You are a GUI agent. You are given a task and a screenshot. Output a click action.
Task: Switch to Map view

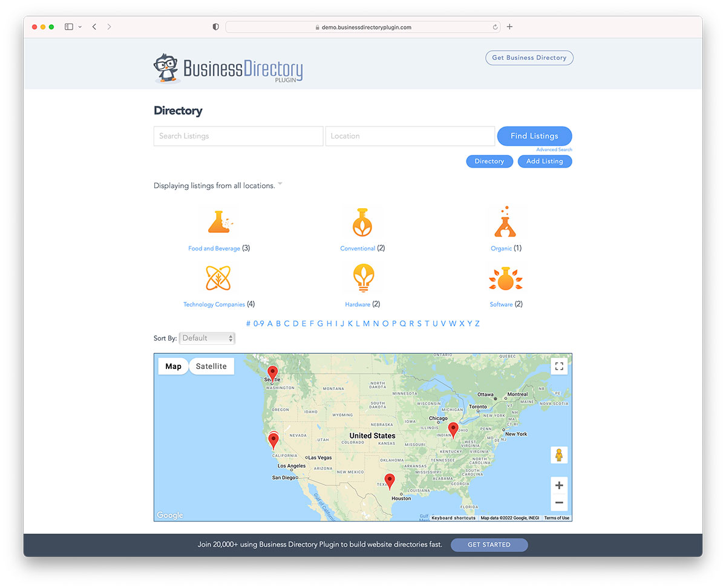coord(174,366)
